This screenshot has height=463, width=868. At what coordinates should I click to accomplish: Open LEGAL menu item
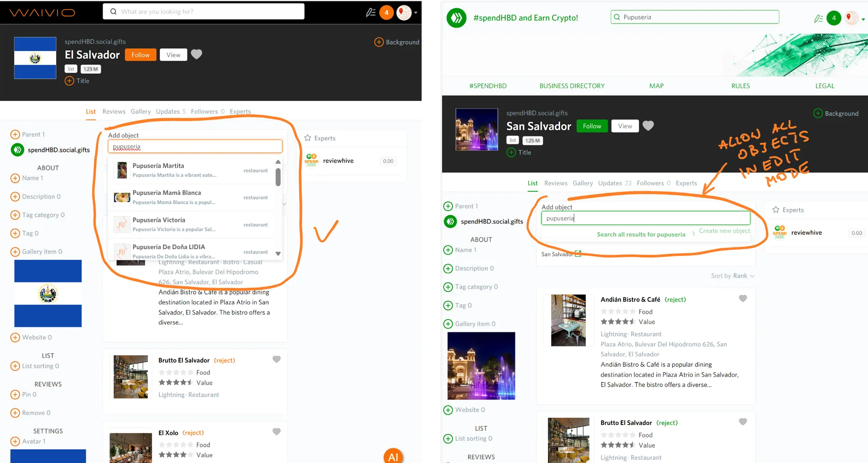coord(825,86)
